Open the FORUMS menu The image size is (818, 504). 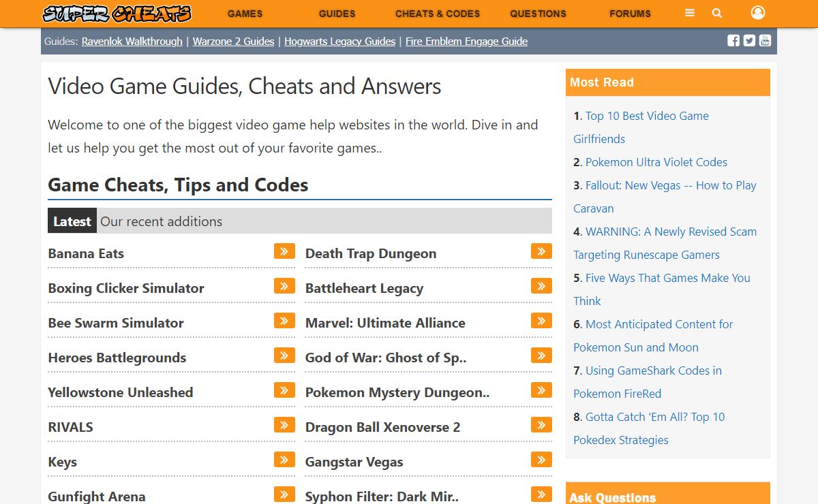[x=630, y=14]
